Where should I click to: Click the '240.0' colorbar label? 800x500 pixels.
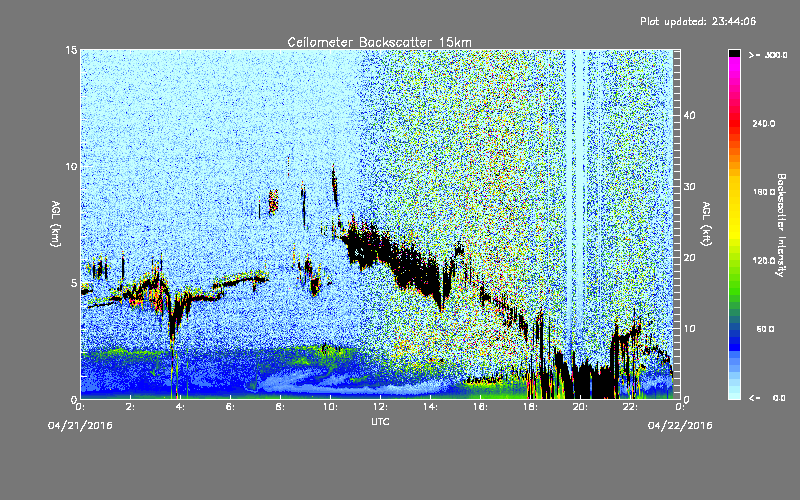point(764,123)
